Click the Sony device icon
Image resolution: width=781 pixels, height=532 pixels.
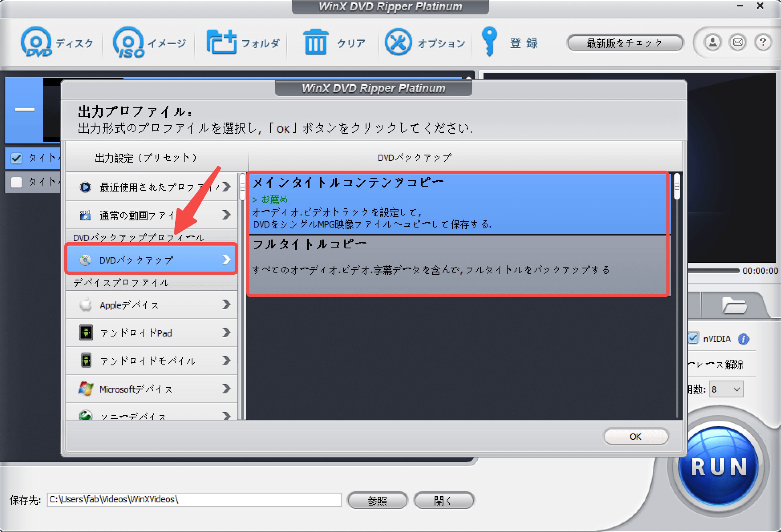(85, 415)
